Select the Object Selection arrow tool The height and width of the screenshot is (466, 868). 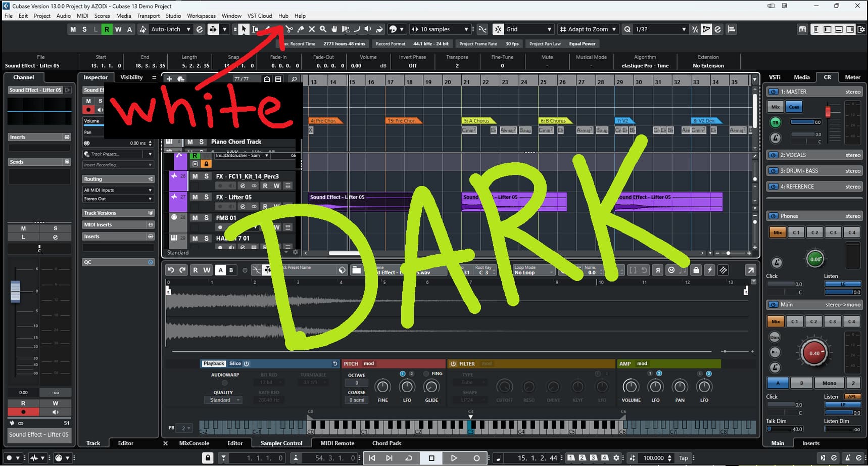[x=244, y=29]
